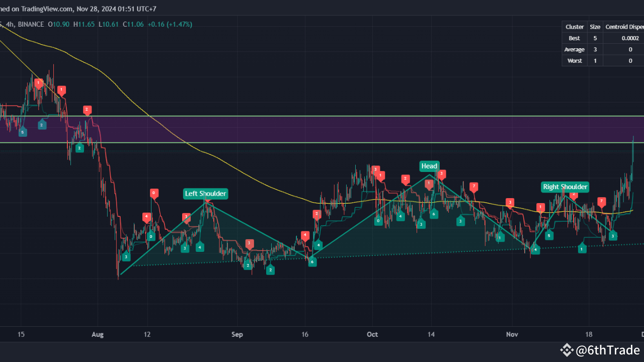The height and width of the screenshot is (362, 644).
Task: Click the red marker numbered 7 near October highs
Action: click(x=473, y=186)
